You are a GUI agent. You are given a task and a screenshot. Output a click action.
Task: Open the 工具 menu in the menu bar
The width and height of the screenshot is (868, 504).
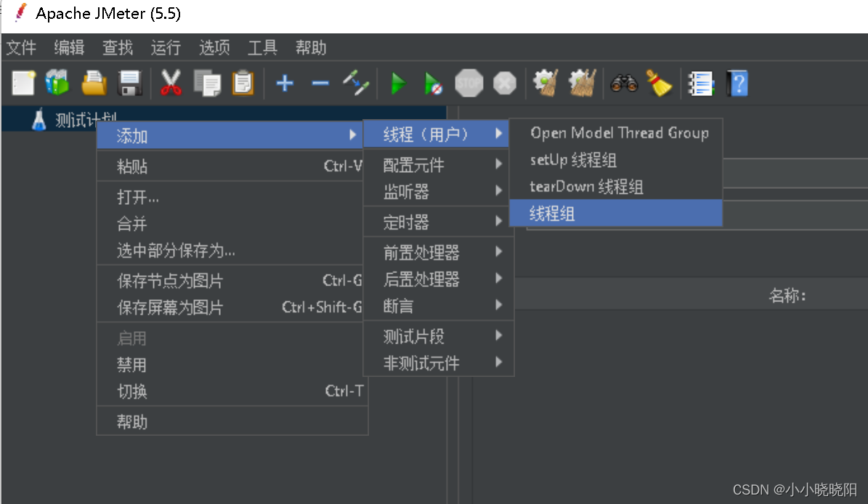tap(262, 48)
